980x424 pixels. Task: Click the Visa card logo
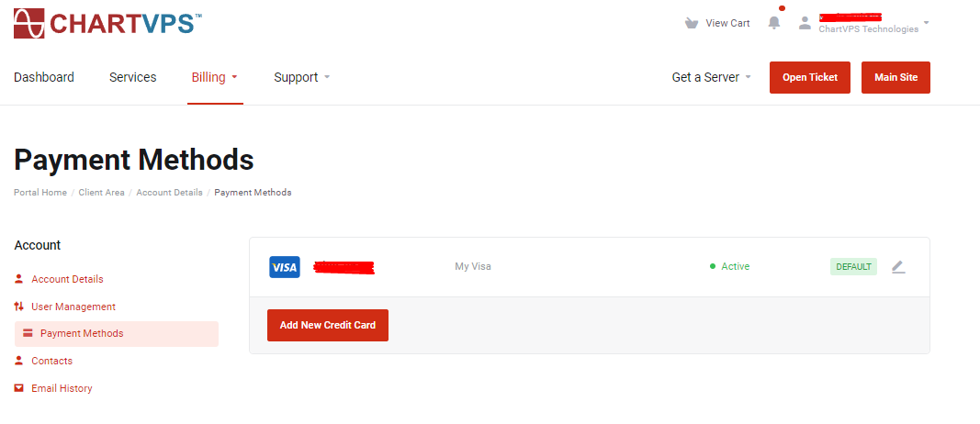tap(285, 267)
